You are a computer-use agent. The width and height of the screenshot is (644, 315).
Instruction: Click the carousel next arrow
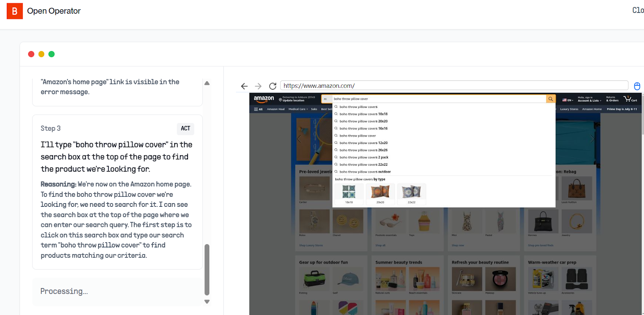click(x=592, y=139)
